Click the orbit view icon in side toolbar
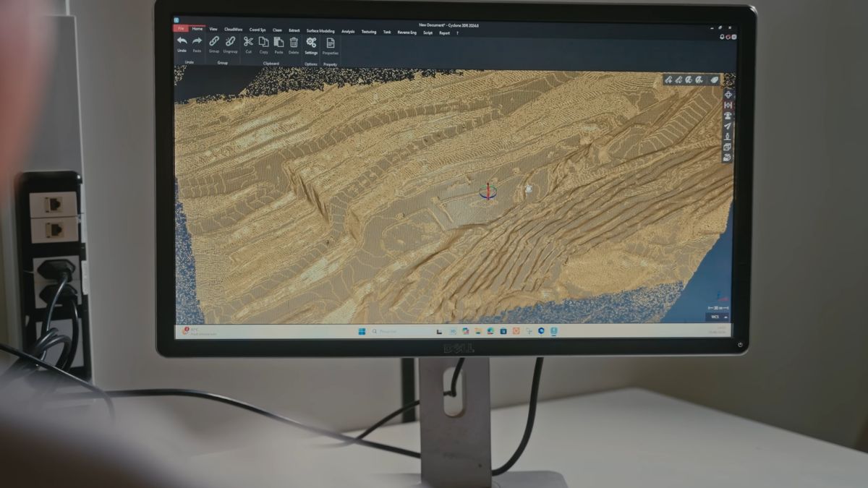The image size is (868, 488). click(x=728, y=116)
